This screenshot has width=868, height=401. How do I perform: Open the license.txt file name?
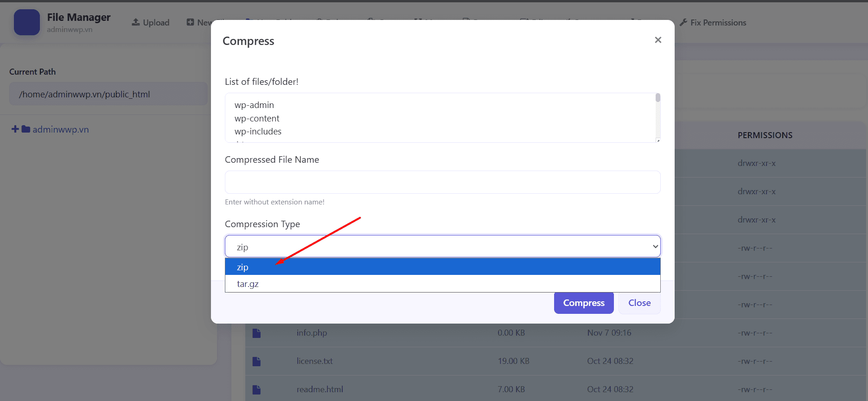click(x=314, y=361)
